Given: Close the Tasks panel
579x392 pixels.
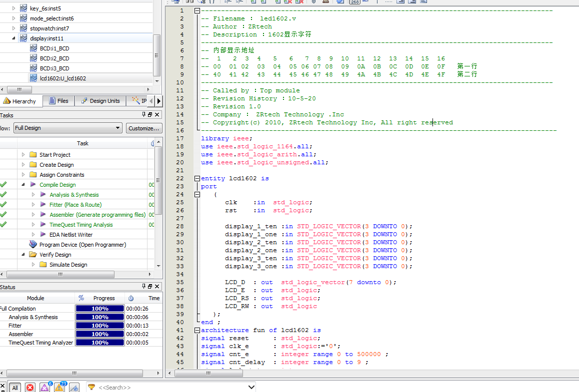Looking at the screenshot, I should (x=157, y=115).
